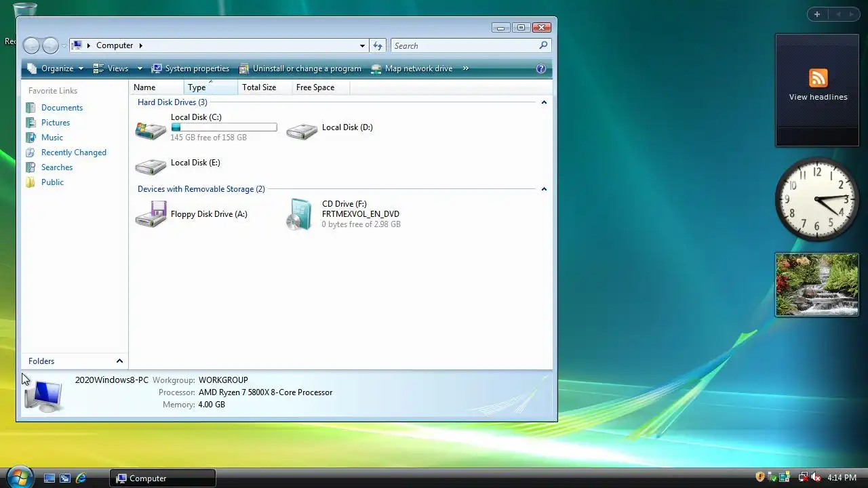Select the CD Drive (F:) disc icon
This screenshot has width=868, height=488.
300,214
